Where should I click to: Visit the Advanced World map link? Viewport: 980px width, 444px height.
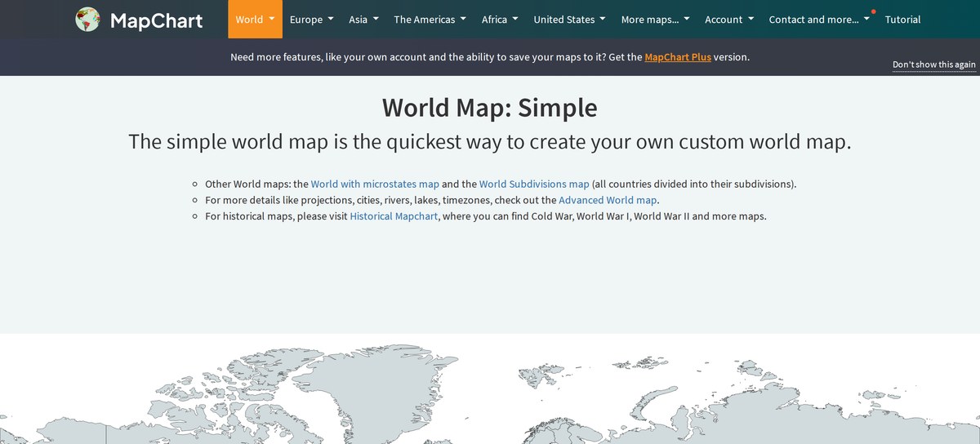pos(608,200)
